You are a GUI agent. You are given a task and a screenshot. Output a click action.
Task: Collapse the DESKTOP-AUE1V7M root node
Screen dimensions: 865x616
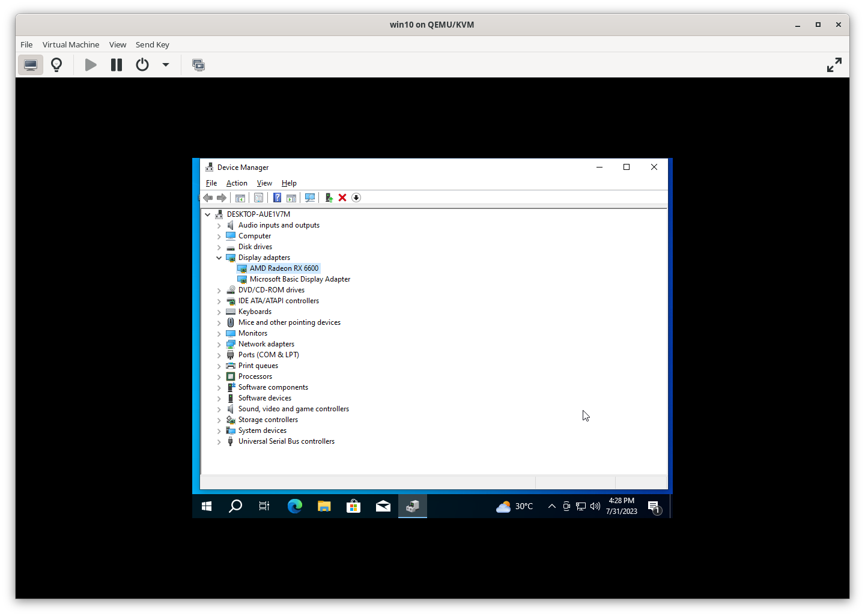(x=208, y=214)
